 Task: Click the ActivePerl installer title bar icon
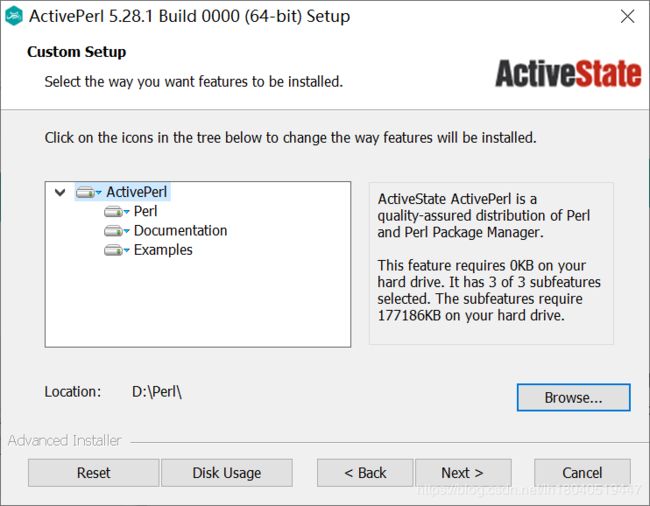14,16
